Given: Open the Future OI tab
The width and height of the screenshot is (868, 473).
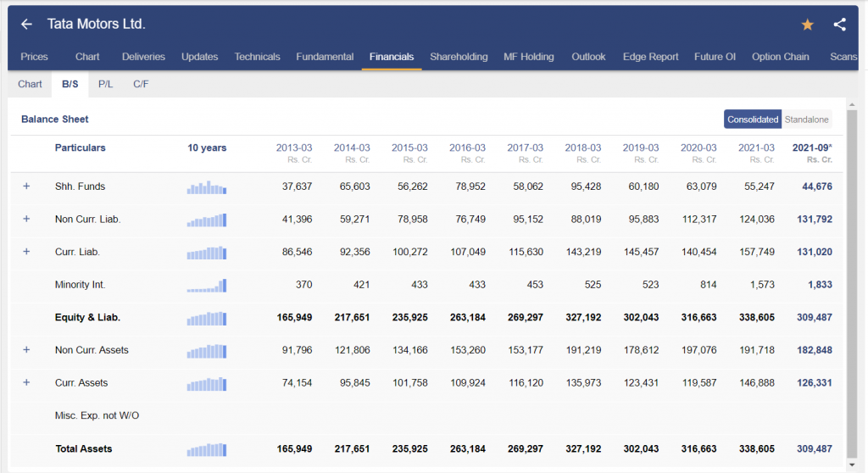Looking at the screenshot, I should point(715,57).
